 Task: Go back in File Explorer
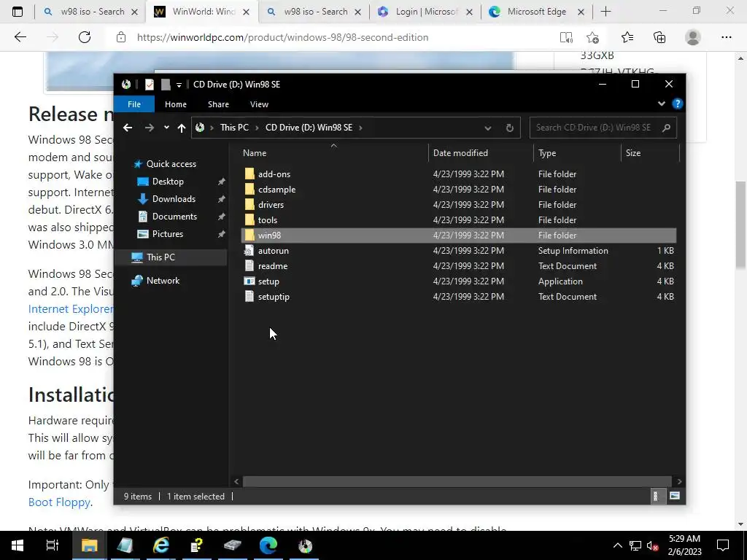(x=127, y=128)
